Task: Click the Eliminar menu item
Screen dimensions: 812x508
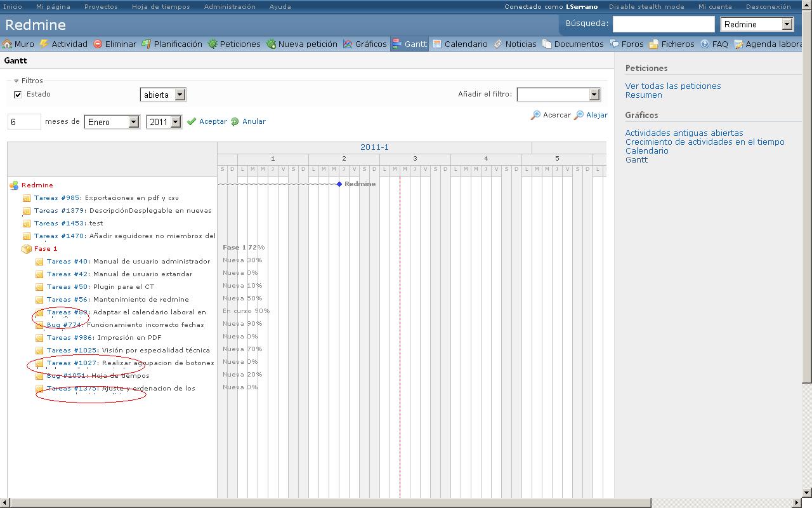Action: tap(115, 44)
